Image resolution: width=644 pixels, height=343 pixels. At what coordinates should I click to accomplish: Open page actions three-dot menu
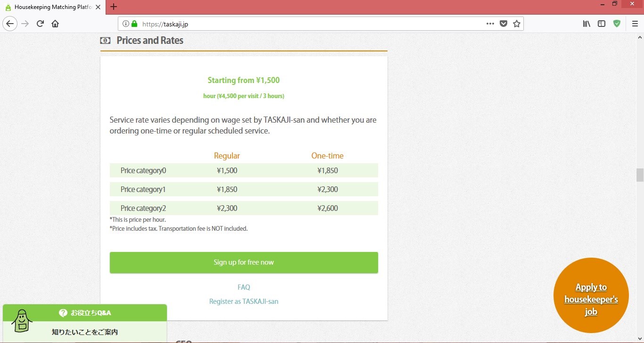pos(490,24)
